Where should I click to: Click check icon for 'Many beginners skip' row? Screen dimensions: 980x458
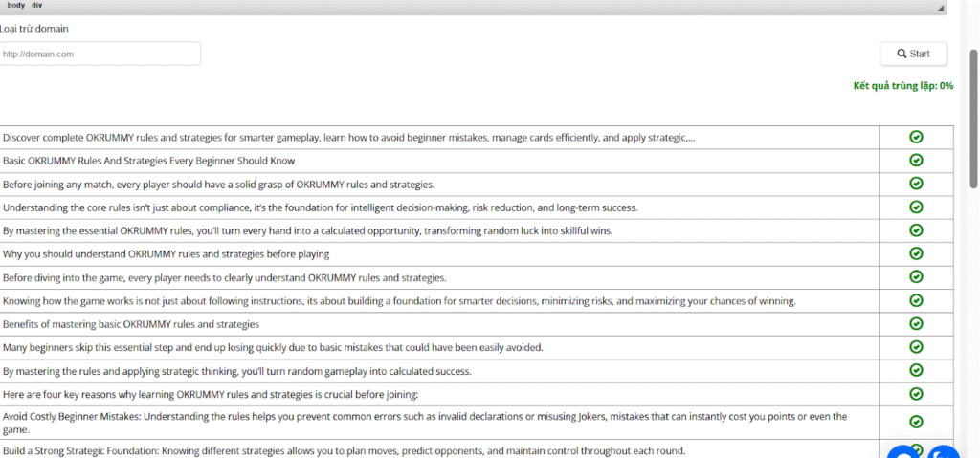tap(916, 347)
